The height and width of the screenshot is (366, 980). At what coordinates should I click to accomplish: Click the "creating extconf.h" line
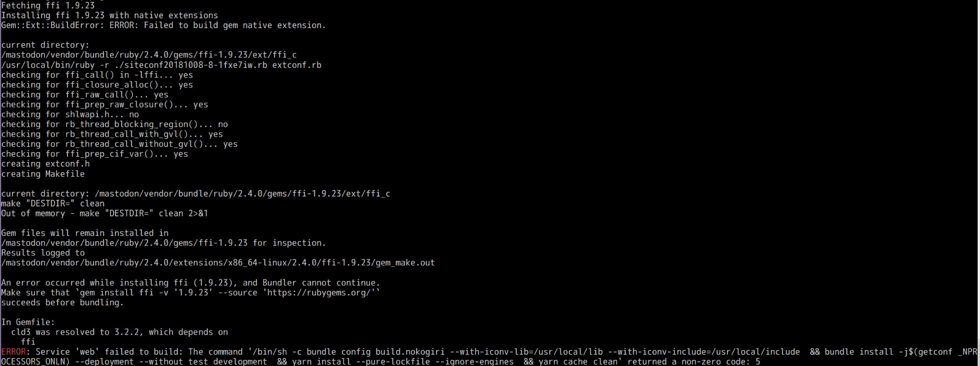(x=45, y=164)
